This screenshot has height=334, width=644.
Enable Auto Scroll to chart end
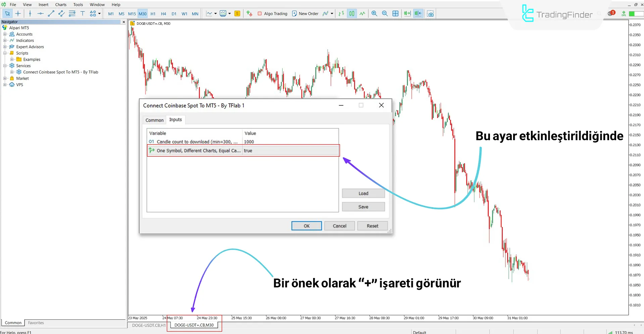click(407, 13)
